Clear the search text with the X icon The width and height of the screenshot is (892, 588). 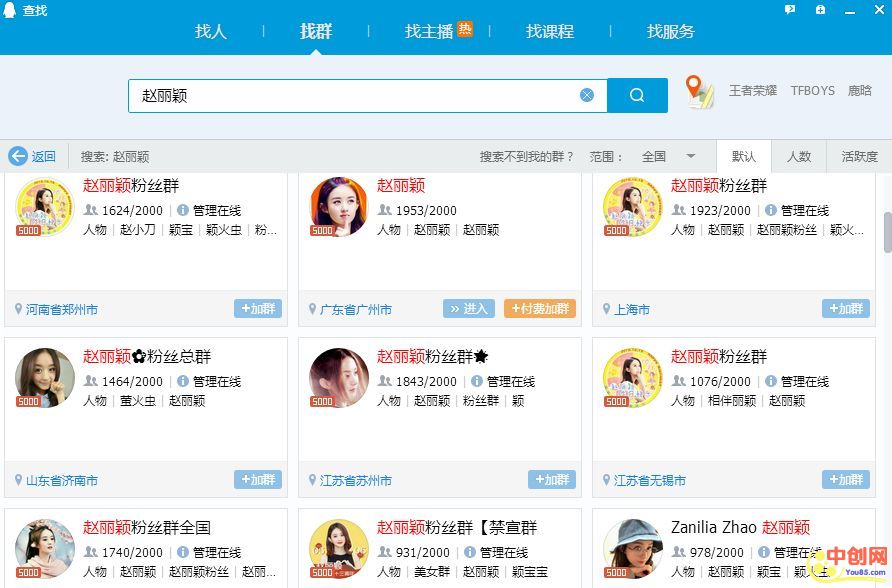(x=587, y=95)
